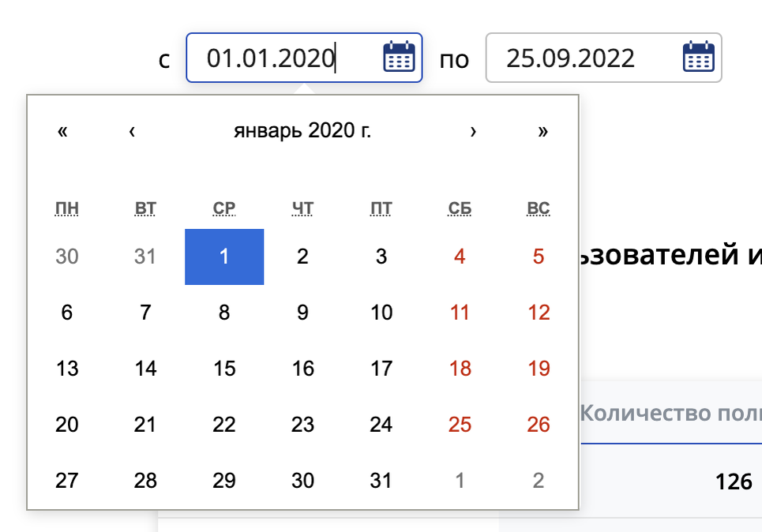Jump to next year with the » arrow
This screenshot has width=762, height=532.
click(542, 131)
